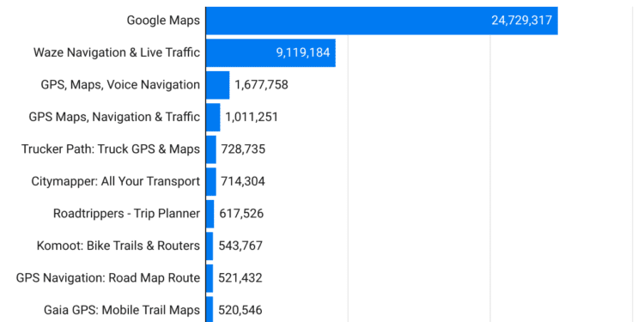Click the value 520,546
644x322 pixels.
tap(240, 310)
